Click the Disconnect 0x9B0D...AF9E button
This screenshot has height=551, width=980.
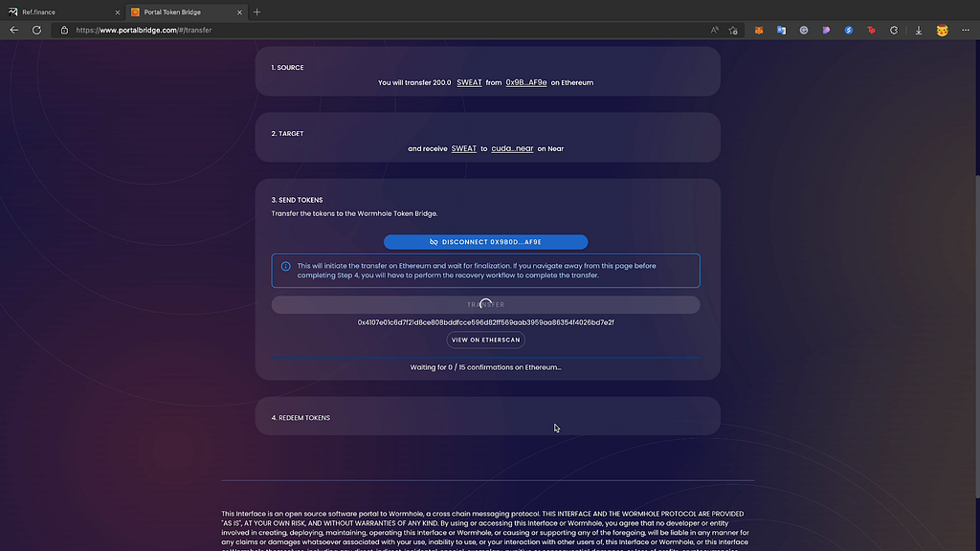click(485, 242)
